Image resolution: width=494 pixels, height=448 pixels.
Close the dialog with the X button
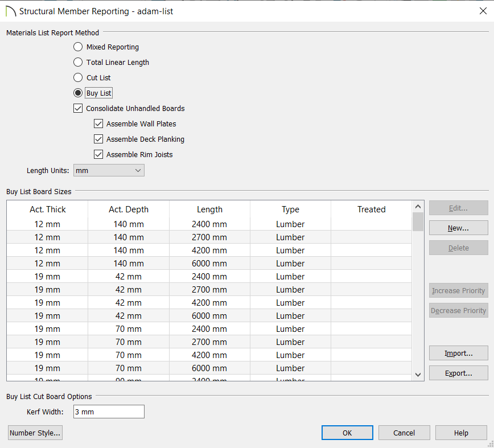pos(483,11)
